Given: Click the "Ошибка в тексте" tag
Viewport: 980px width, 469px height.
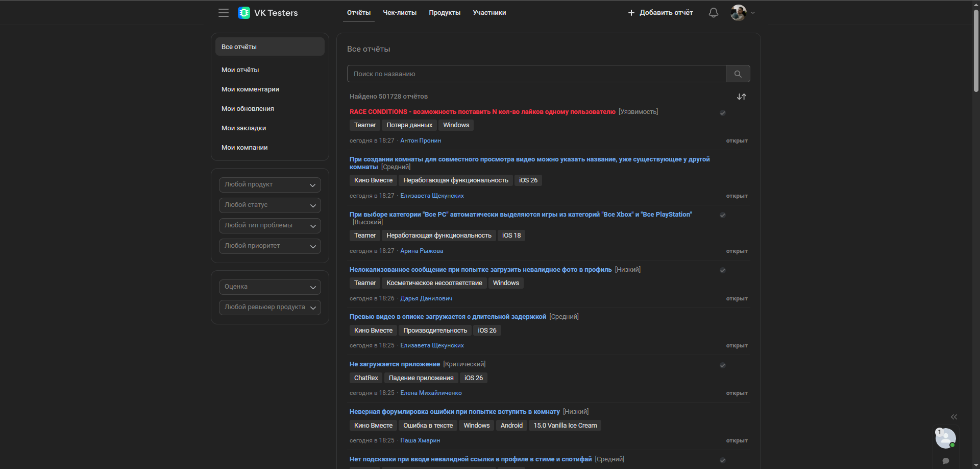Looking at the screenshot, I should [428, 426].
